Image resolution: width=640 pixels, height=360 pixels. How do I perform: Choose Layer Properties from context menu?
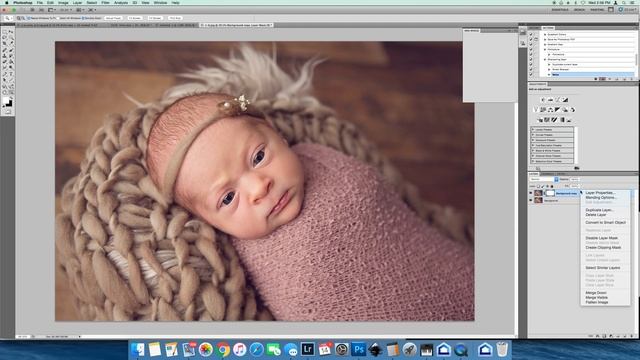click(600, 193)
